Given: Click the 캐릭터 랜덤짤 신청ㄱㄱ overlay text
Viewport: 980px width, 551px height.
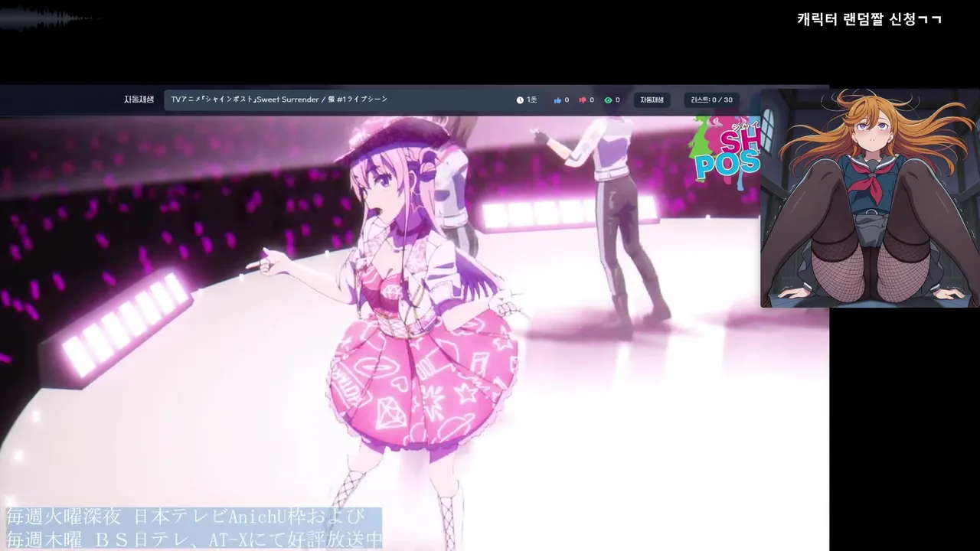Looking at the screenshot, I should [x=869, y=19].
